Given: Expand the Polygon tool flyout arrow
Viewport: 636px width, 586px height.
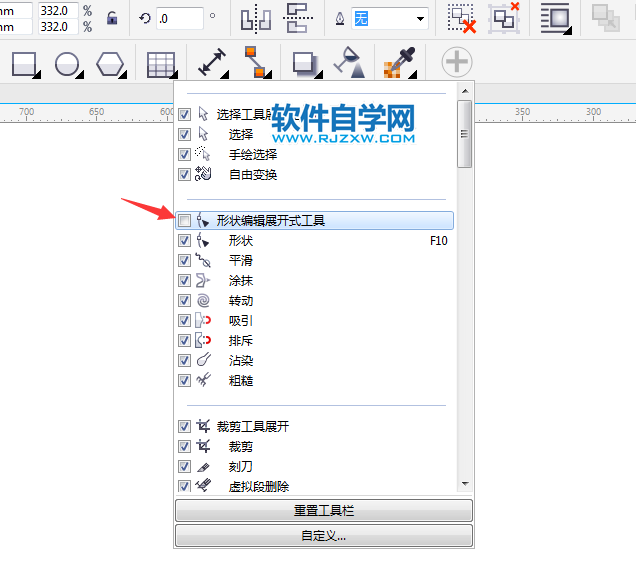Looking at the screenshot, I should [123, 74].
